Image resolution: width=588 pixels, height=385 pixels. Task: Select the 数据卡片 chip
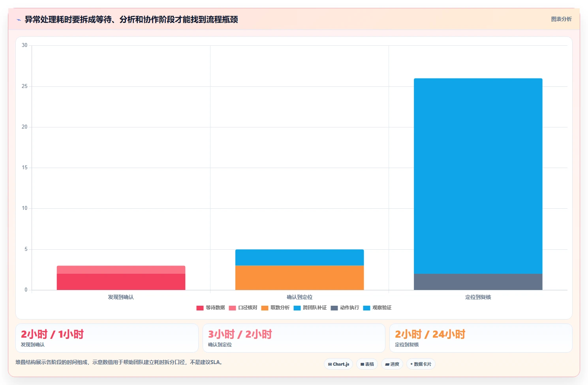pyautogui.click(x=421, y=364)
